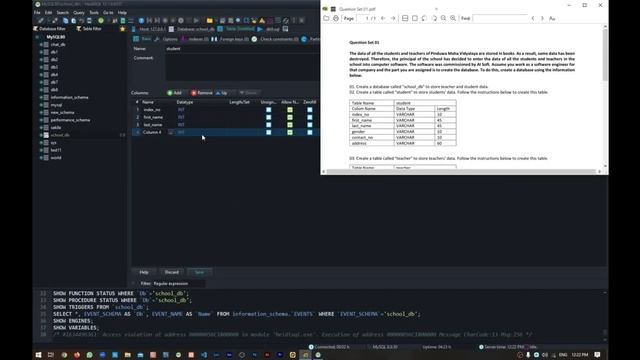The image size is (640, 360).
Task: Expand the world database node
Action: point(41,158)
